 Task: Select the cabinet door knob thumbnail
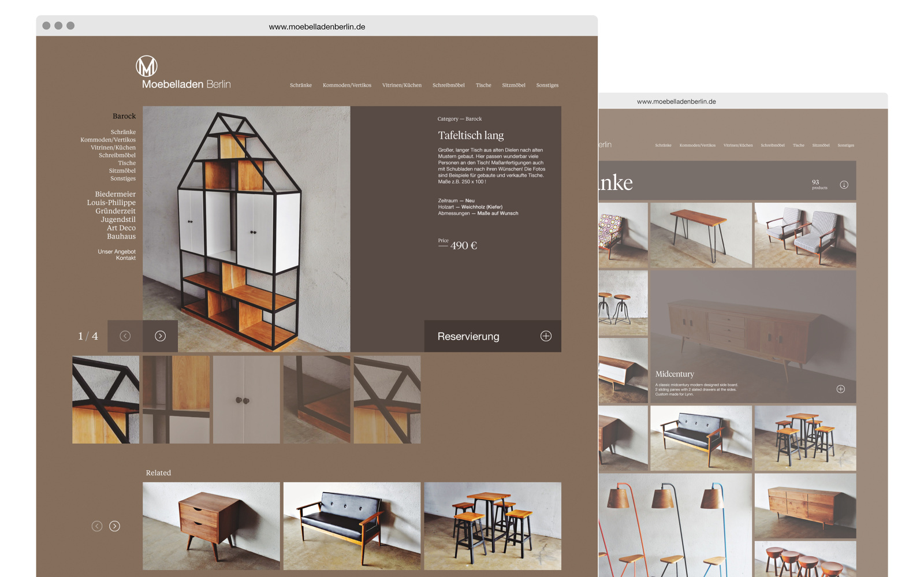[246, 400]
